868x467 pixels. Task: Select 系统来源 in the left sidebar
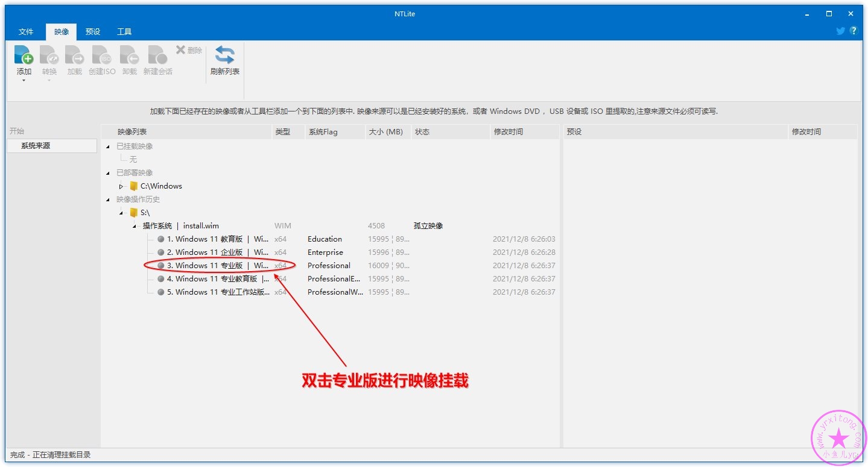[x=52, y=146]
